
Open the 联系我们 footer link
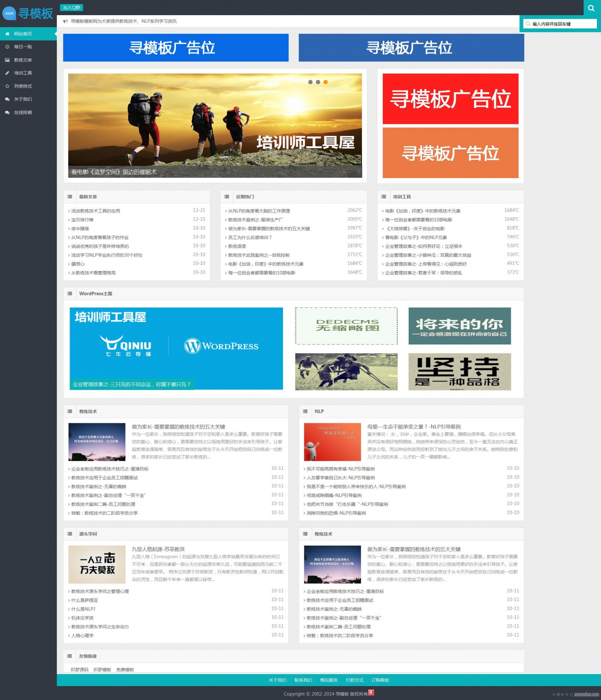pos(303,680)
